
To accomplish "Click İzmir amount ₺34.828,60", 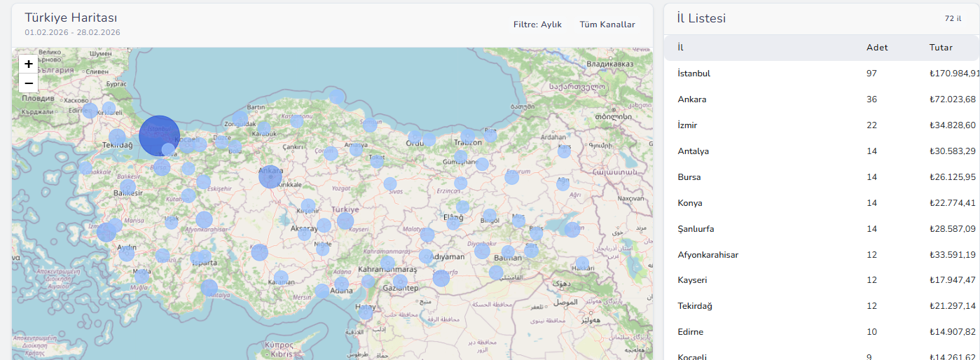I will 953,125.
